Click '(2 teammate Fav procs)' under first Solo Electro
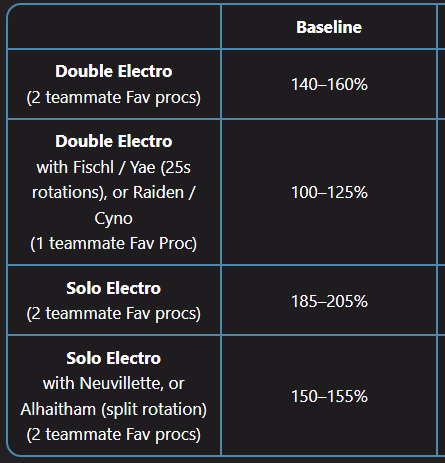This screenshot has height=463, width=445. [114, 314]
